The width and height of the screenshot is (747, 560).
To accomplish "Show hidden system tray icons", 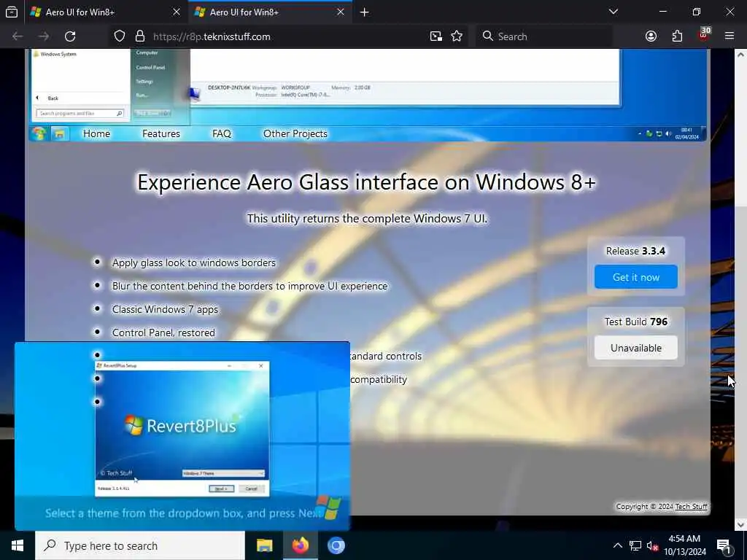I will tap(617, 545).
